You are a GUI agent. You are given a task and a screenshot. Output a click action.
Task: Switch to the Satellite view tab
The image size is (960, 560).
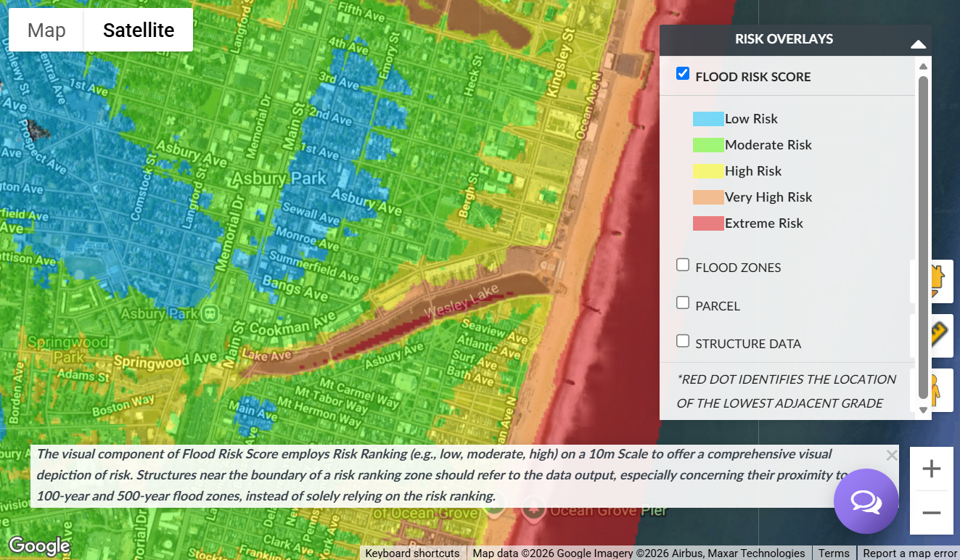[x=139, y=30]
